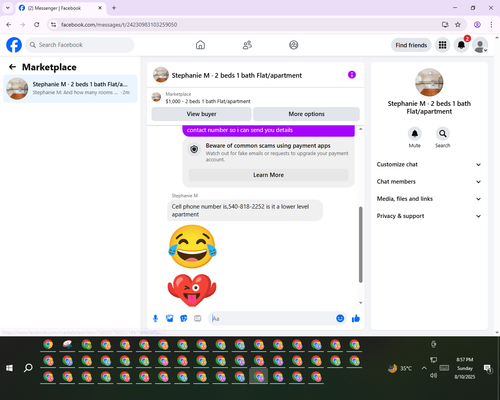Open the $1,000 Marketplace listing link
The height and width of the screenshot is (400, 500).
tap(208, 101)
